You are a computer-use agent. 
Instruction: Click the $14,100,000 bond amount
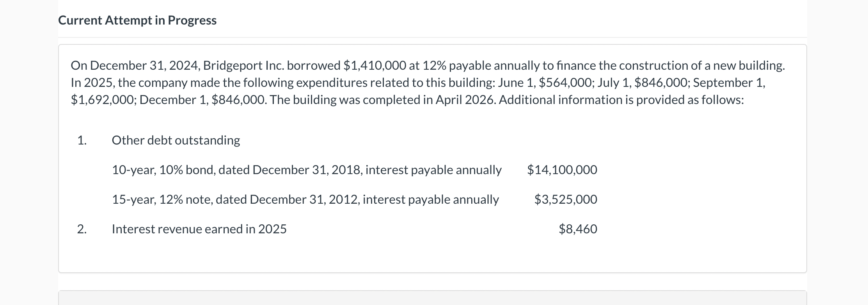[x=562, y=170]
